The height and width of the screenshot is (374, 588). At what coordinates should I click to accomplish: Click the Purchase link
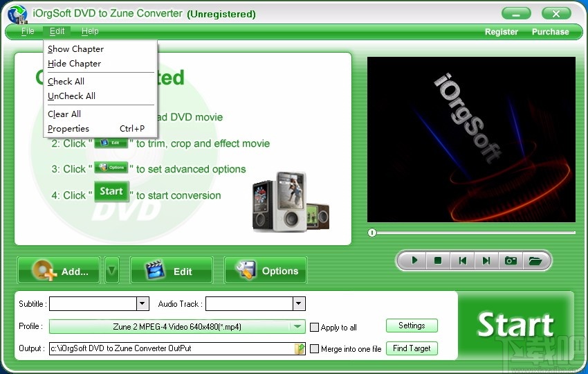pos(550,32)
